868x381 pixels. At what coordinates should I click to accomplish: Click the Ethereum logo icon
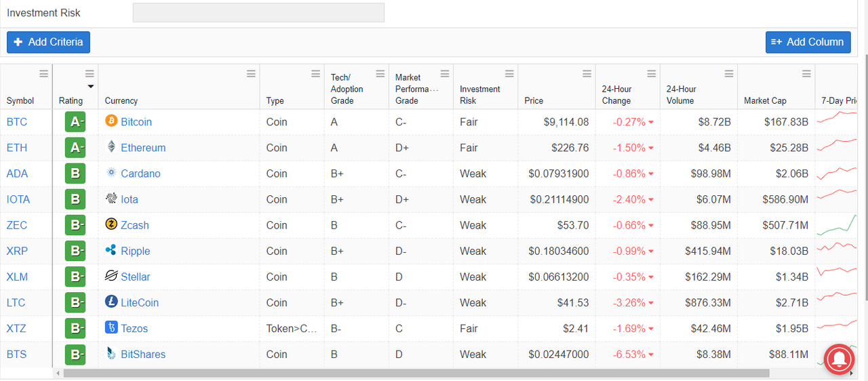pyautogui.click(x=111, y=147)
